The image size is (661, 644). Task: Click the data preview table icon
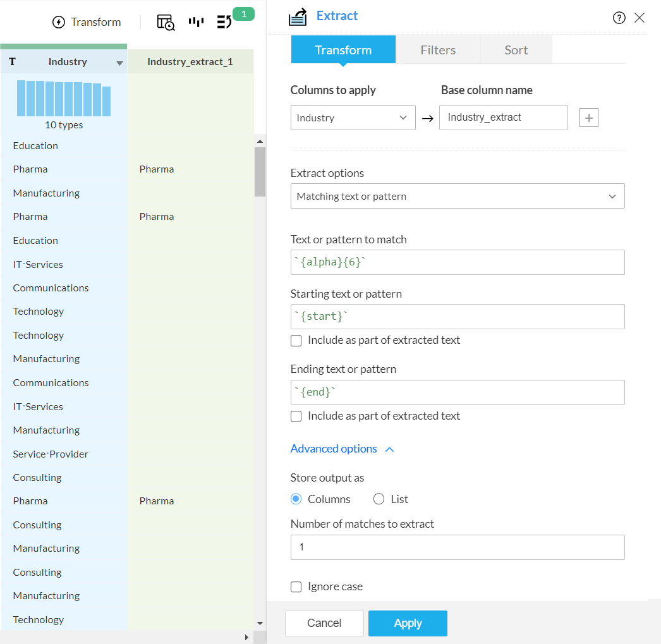click(166, 22)
